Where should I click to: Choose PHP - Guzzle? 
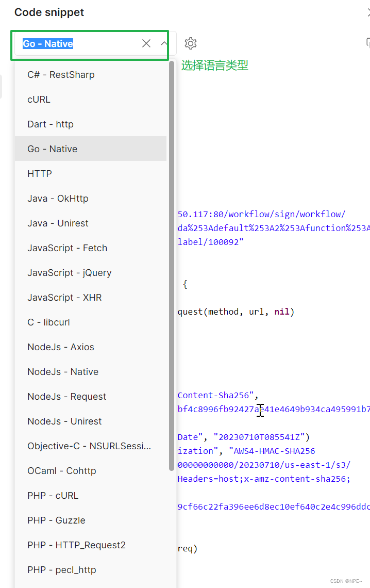pos(91,520)
